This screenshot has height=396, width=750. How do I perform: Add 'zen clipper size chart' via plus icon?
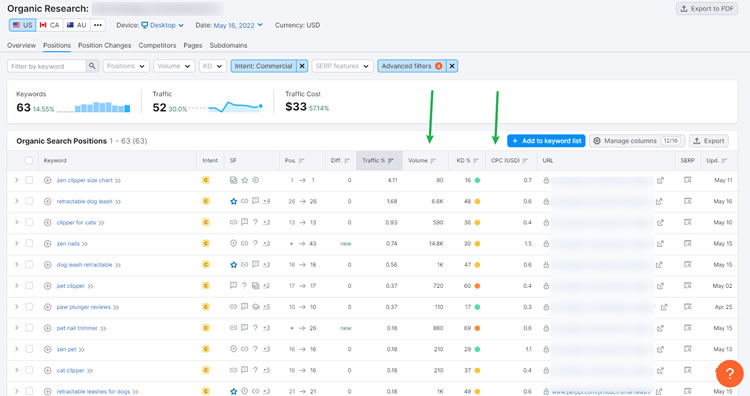point(47,180)
